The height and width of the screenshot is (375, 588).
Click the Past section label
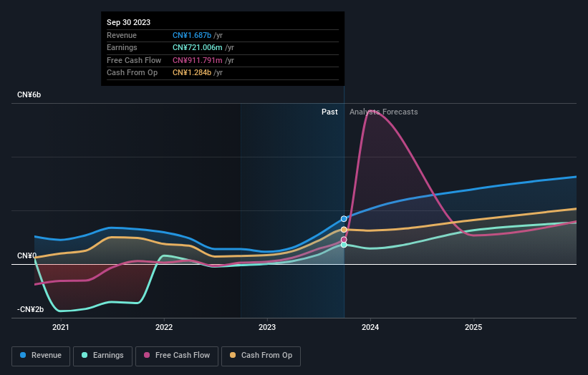click(329, 112)
